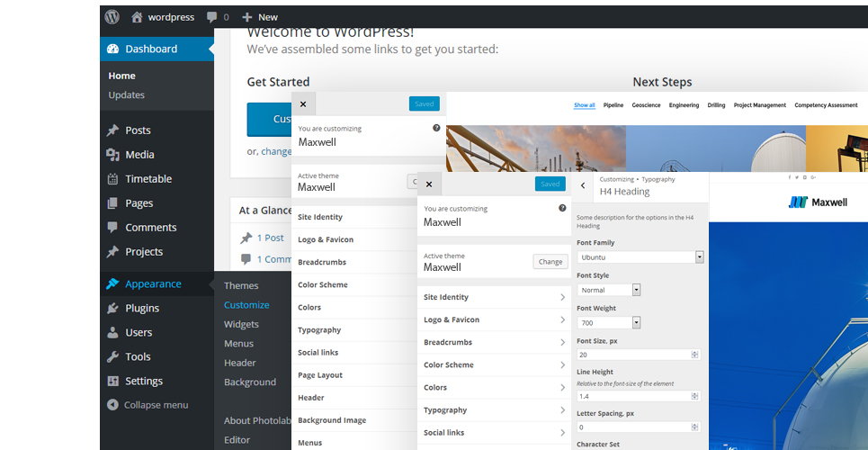The image size is (868, 450).
Task: Click the Media library icon
Action: click(113, 155)
